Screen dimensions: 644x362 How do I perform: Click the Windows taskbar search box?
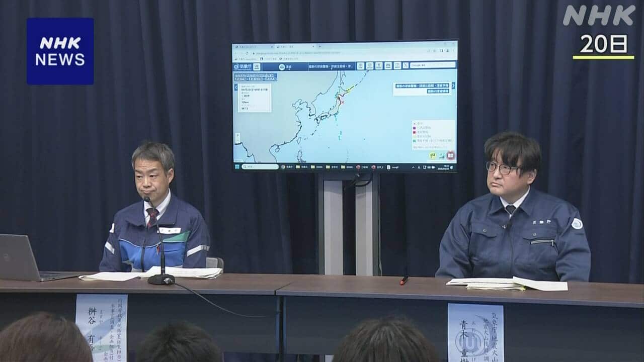pos(260,166)
